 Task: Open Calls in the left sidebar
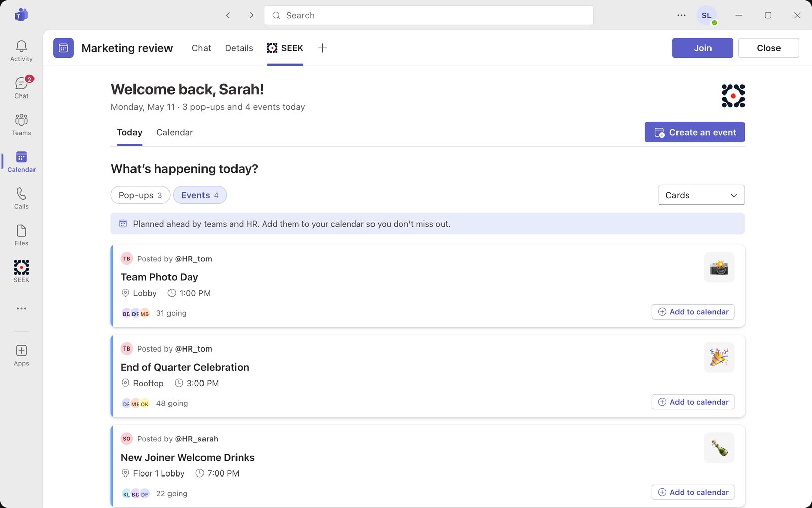click(x=21, y=199)
